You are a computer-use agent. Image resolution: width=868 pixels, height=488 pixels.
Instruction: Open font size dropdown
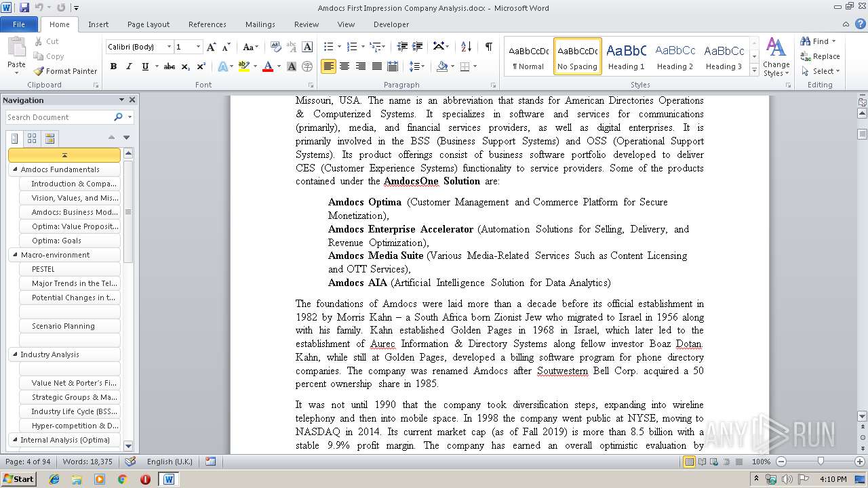[x=199, y=47]
